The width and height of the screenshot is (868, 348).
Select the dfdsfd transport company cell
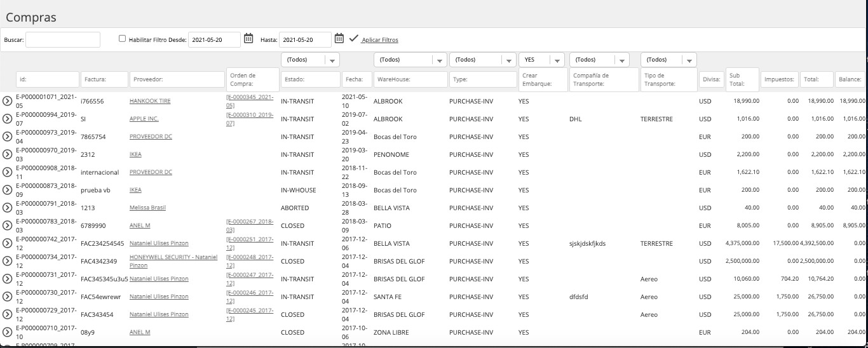point(580,297)
